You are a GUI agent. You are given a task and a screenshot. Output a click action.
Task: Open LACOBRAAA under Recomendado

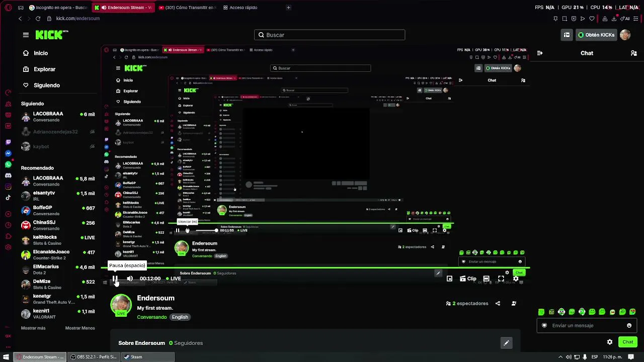58,181
